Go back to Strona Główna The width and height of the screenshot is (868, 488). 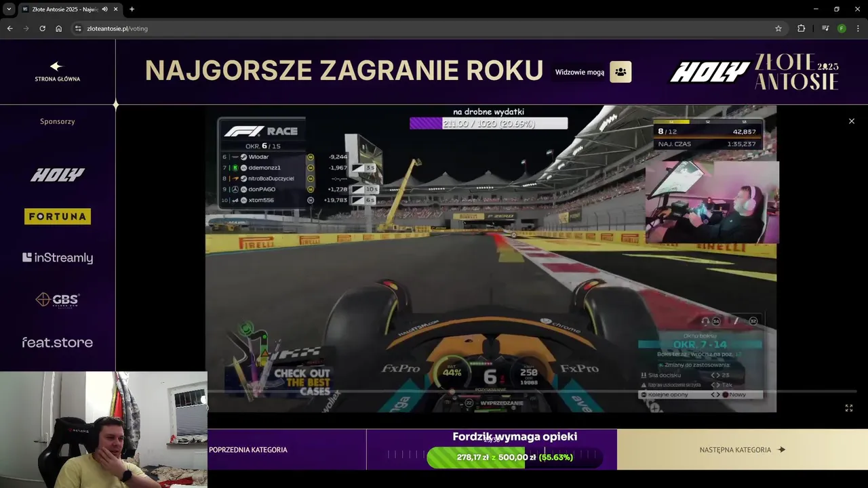[x=57, y=72]
